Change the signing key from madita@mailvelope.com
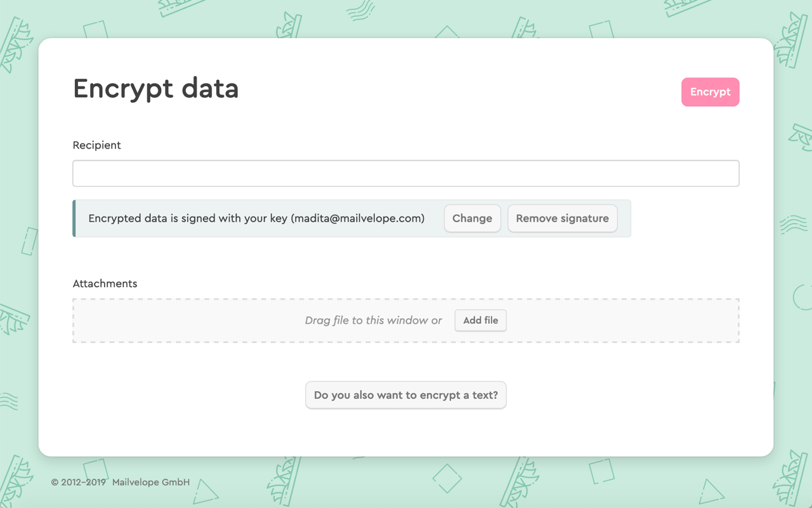812x508 pixels. [472, 218]
